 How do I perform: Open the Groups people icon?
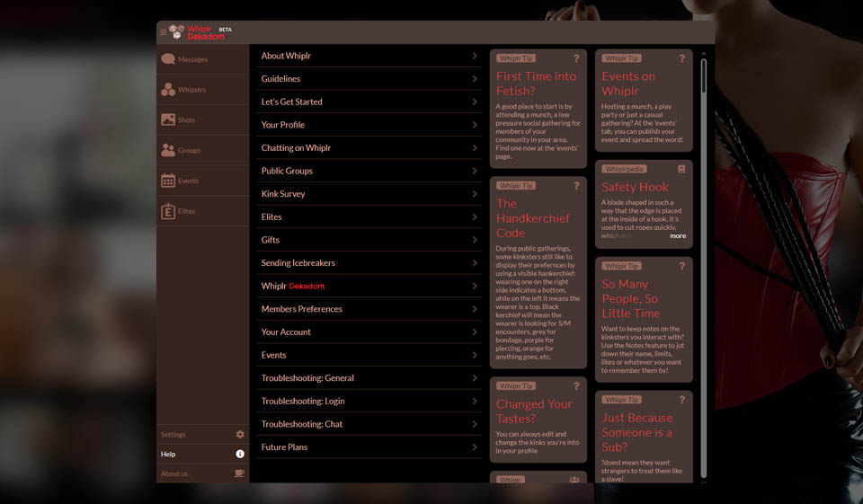(168, 150)
